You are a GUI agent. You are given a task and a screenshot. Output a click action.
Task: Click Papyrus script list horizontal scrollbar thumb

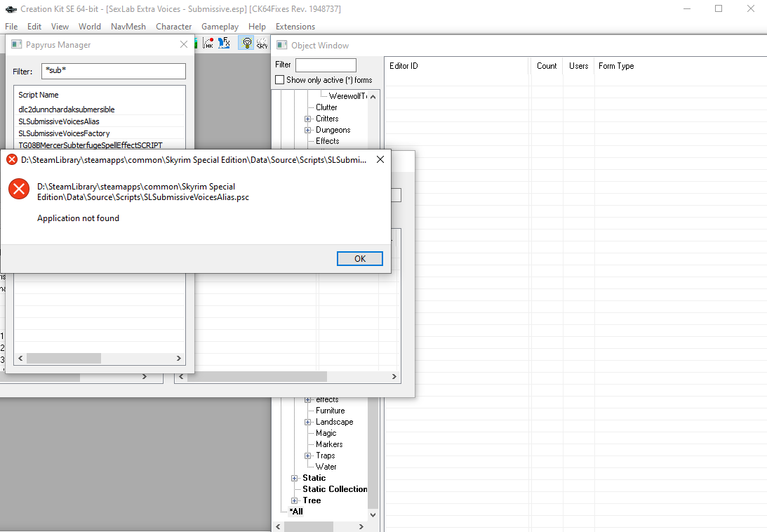[x=64, y=358]
